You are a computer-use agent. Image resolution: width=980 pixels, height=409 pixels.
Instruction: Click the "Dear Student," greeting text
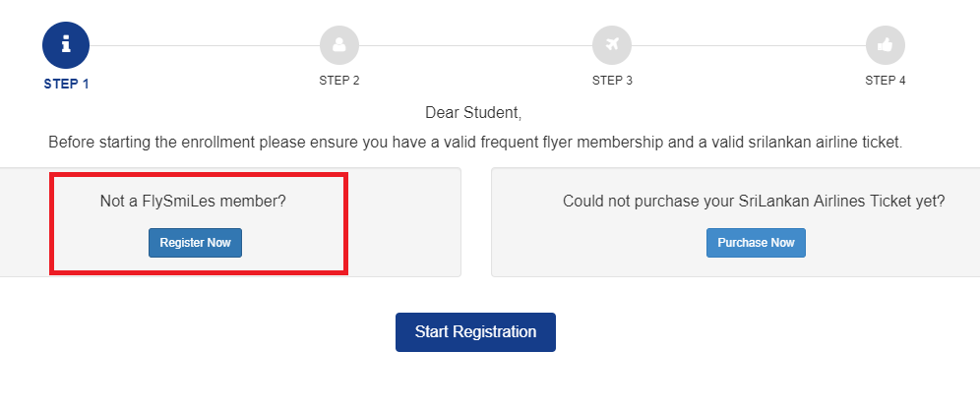[473, 112]
